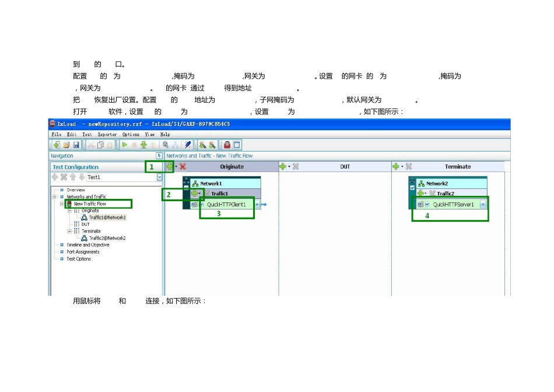Screen dimensions: 554x392
Task: Open the Test1 dropdown
Action: 159,177
